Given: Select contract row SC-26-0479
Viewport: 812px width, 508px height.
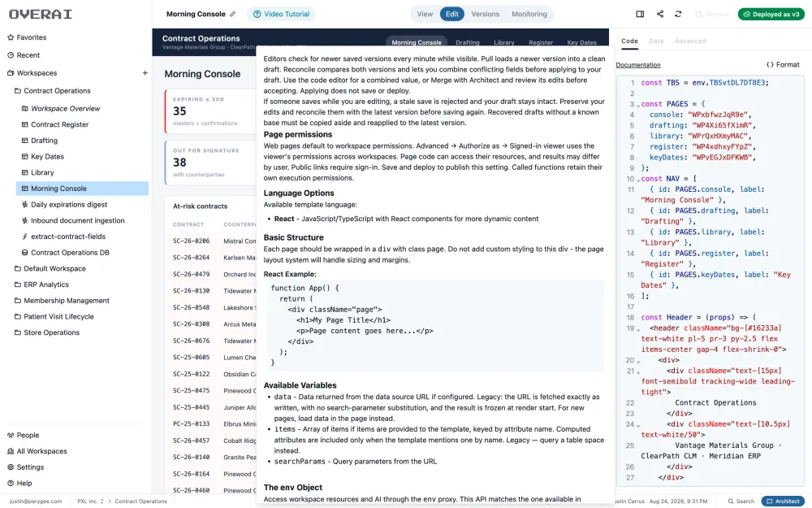Looking at the screenshot, I should point(211,274).
